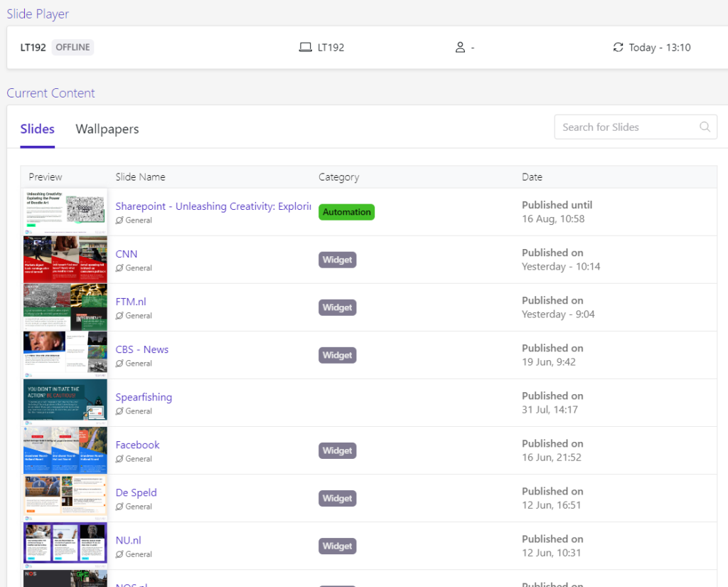Click the Widget badge in Facebook row
This screenshot has width=728, height=587.
[x=338, y=450]
